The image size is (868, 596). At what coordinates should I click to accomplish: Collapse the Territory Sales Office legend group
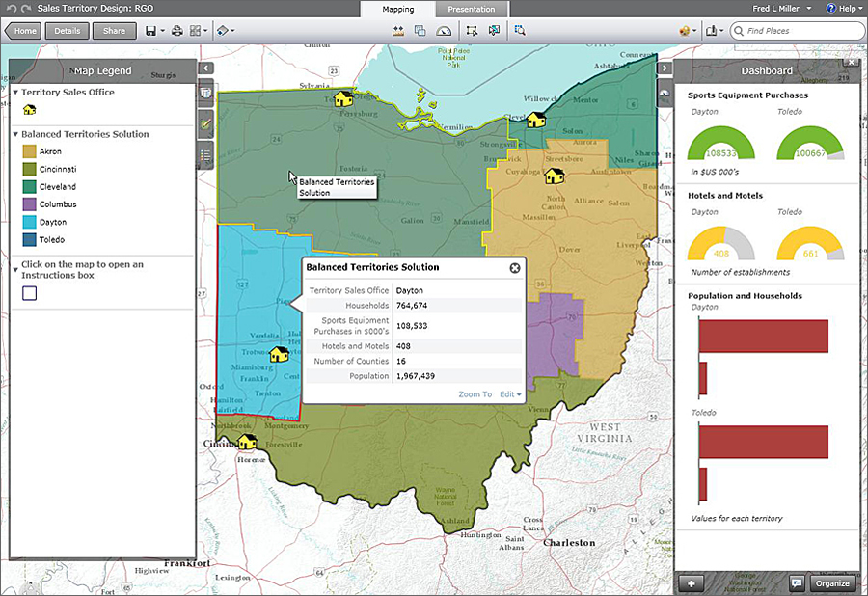[x=15, y=93]
